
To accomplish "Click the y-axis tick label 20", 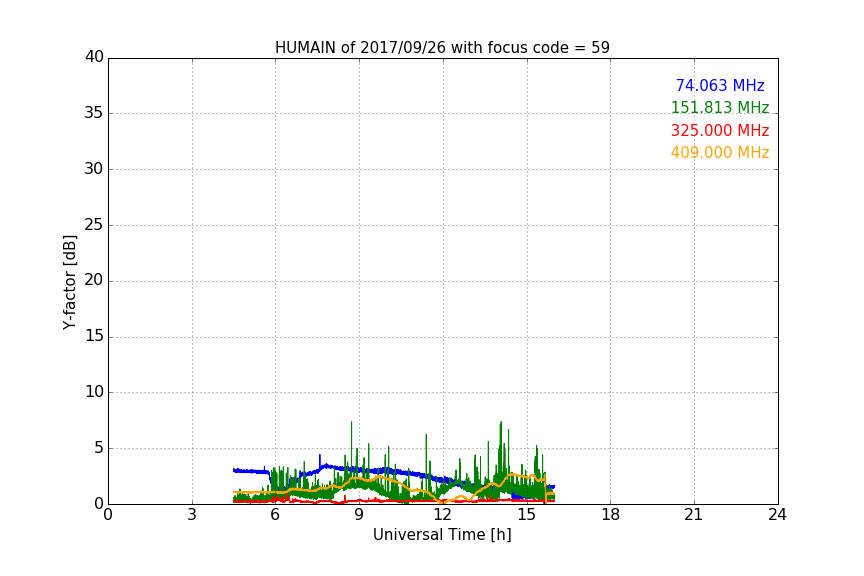I will coord(94,280).
